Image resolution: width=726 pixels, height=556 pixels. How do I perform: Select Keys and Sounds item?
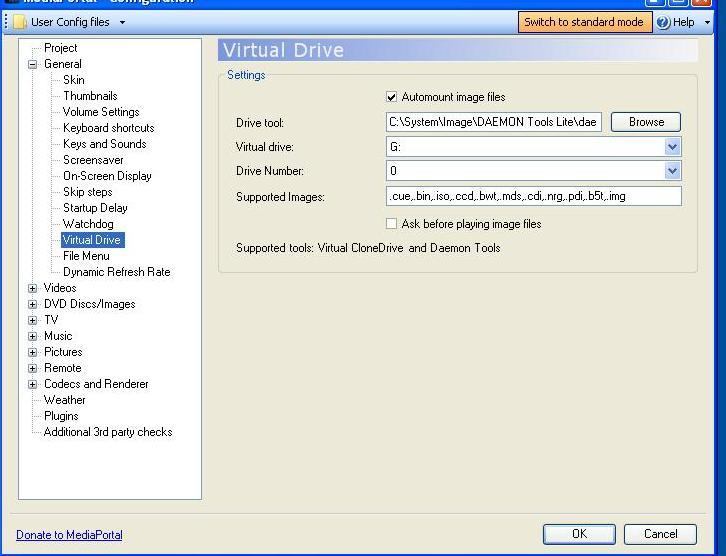pyautogui.click(x=105, y=144)
